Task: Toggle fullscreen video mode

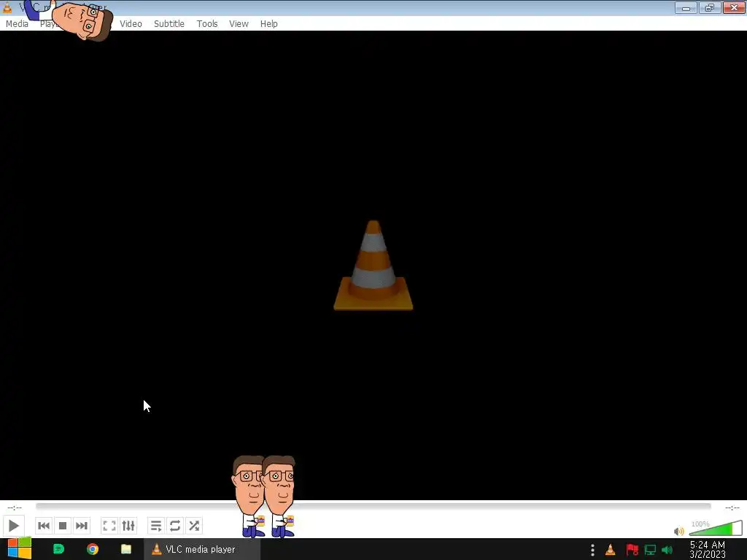Action: (109, 526)
